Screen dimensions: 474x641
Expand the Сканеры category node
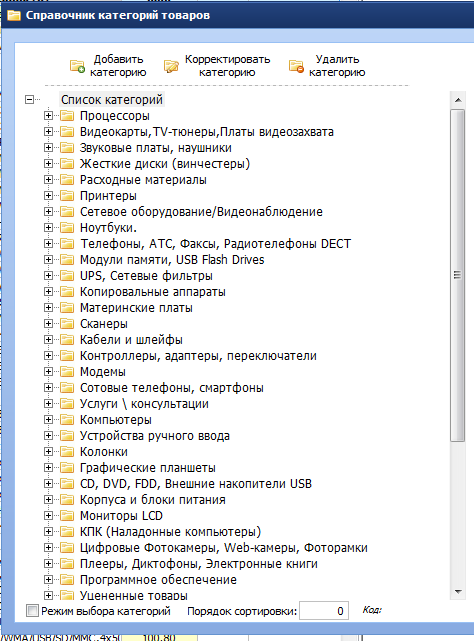pyautogui.click(x=48, y=324)
